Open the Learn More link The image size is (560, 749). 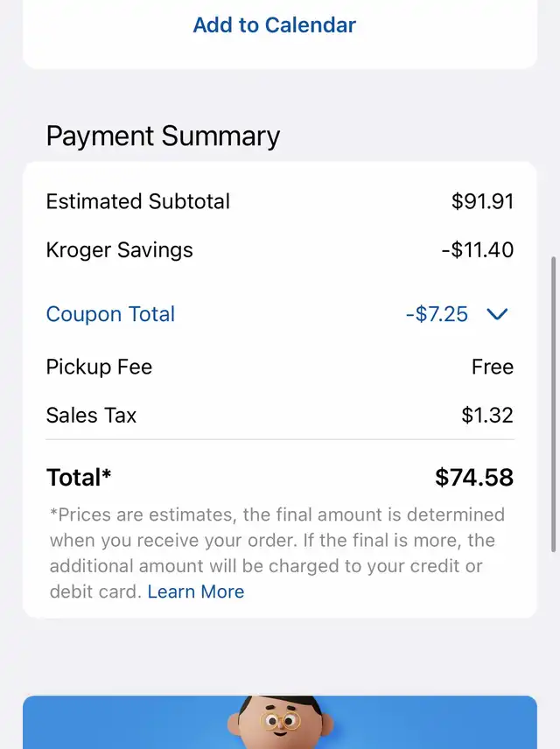pos(196,591)
